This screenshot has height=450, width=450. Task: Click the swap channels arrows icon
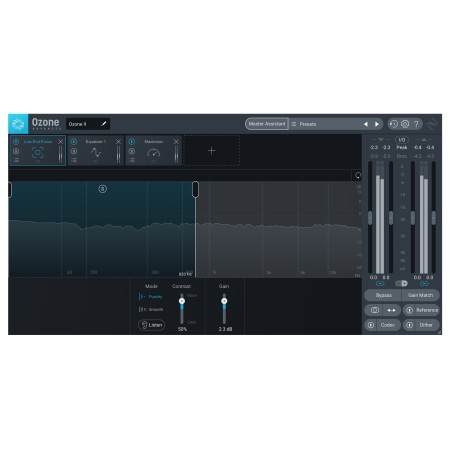pos(391,310)
